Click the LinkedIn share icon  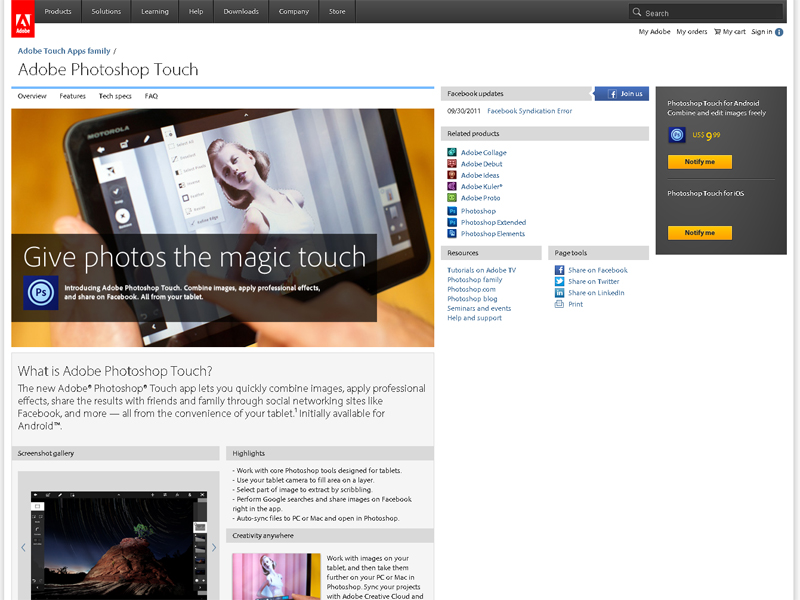pyautogui.click(x=559, y=292)
